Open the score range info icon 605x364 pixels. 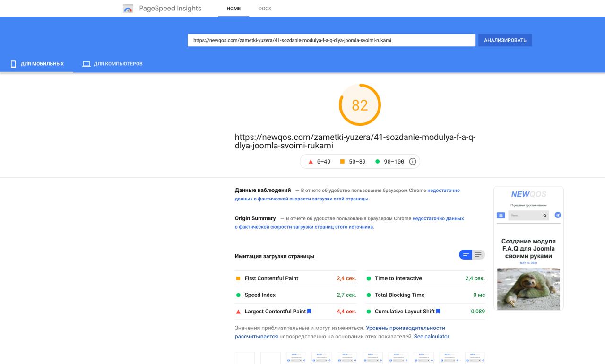coord(412,162)
